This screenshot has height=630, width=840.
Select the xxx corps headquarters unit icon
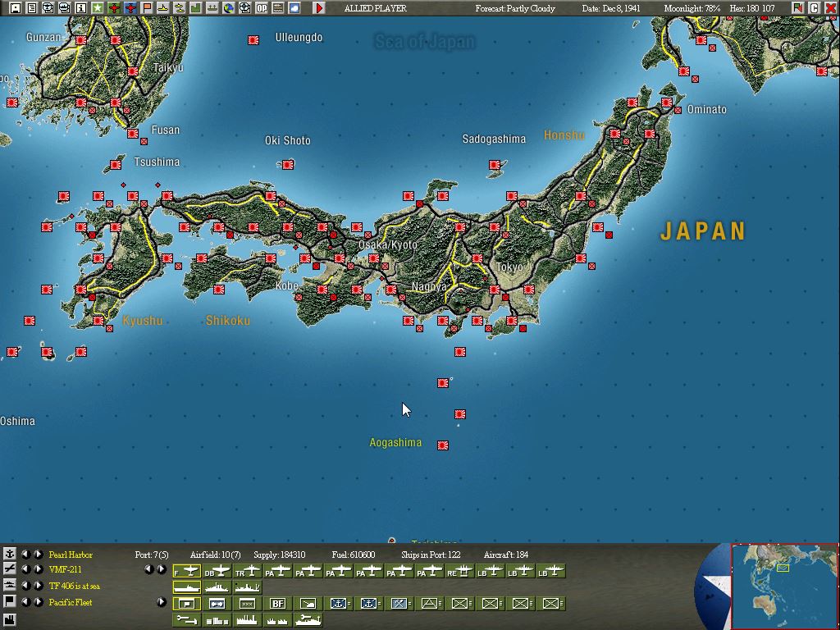(x=248, y=604)
